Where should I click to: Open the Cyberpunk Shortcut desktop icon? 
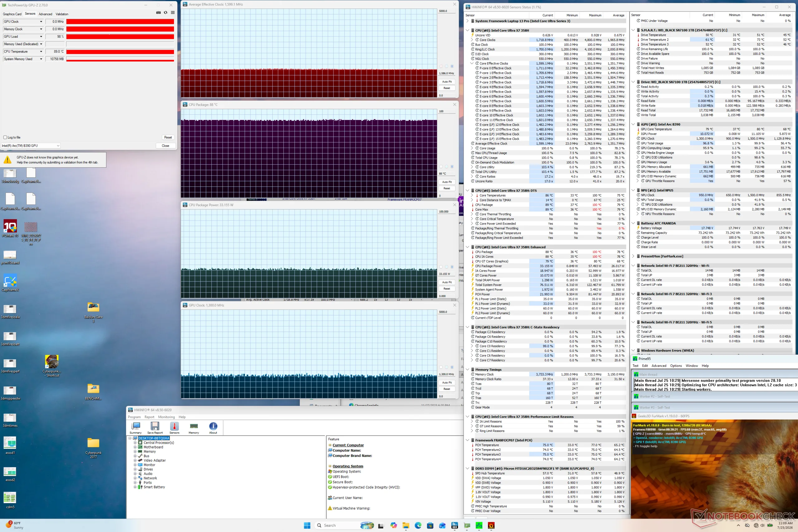tap(51, 366)
